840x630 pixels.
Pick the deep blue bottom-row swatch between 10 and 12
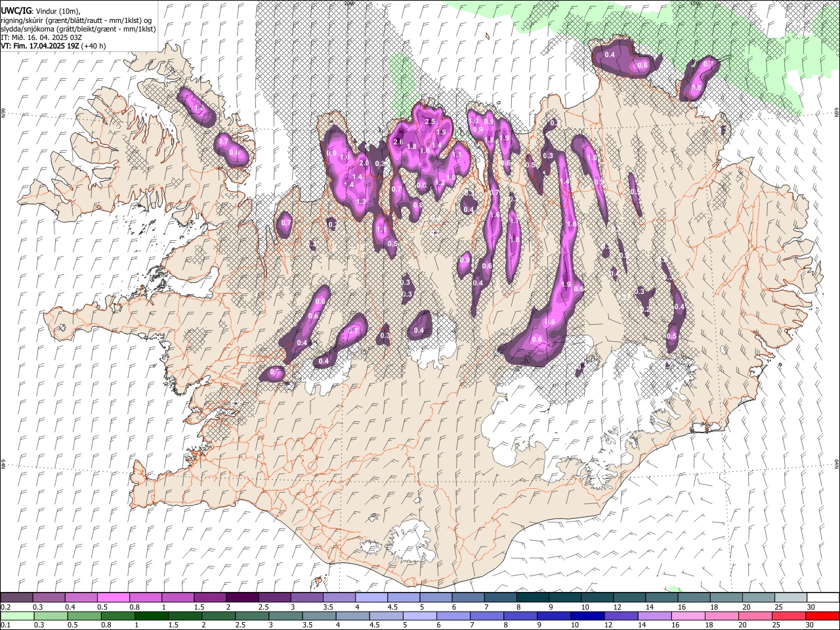[x=587, y=616]
